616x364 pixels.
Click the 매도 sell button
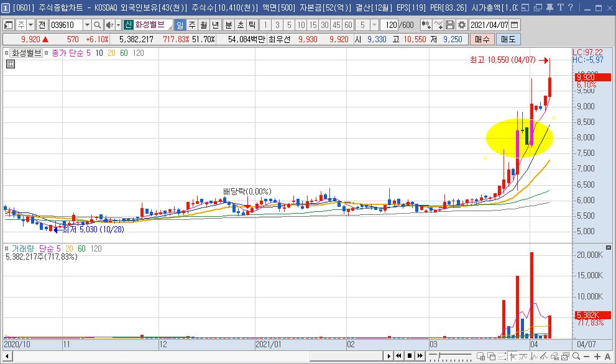[508, 39]
